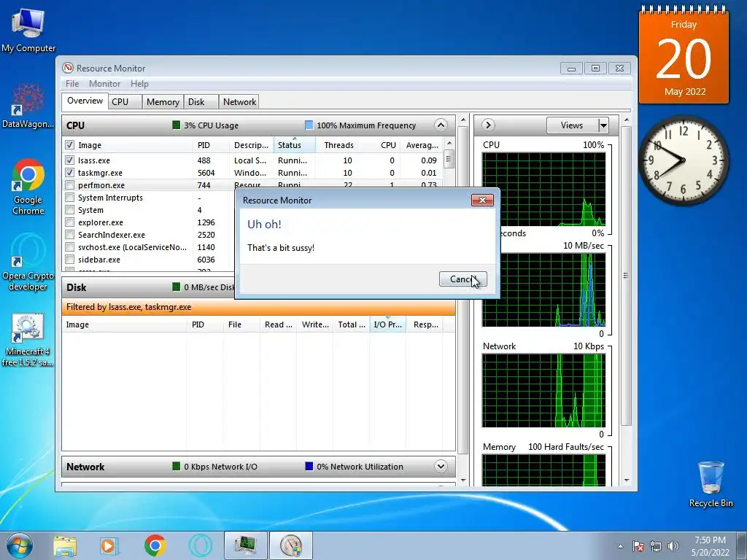
Task: Sort CPU table by Threads column
Action: tap(336, 145)
